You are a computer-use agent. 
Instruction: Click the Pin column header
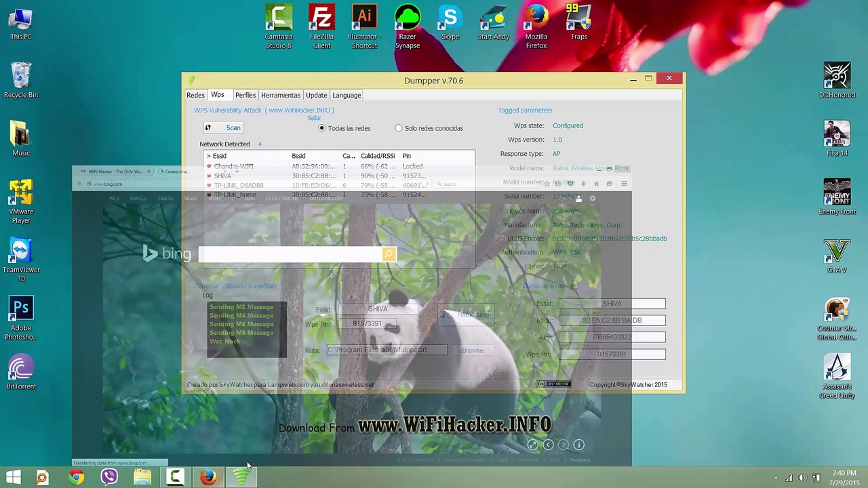pos(406,156)
